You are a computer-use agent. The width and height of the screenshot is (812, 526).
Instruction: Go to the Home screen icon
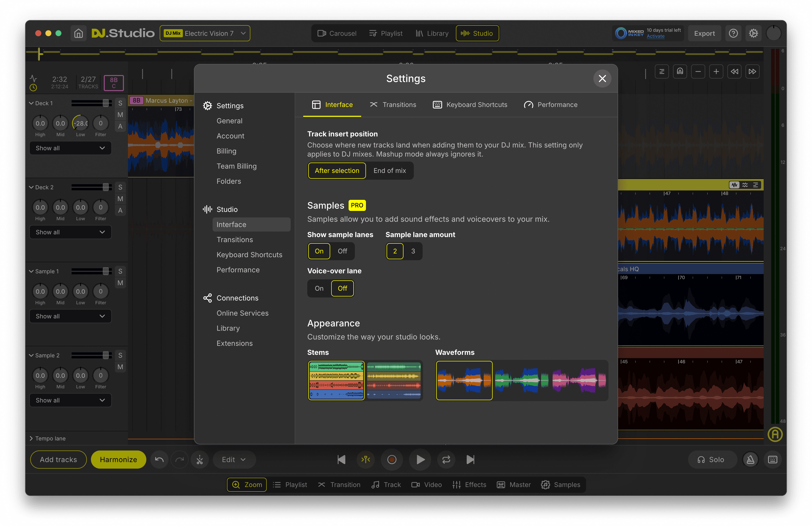pos(79,33)
